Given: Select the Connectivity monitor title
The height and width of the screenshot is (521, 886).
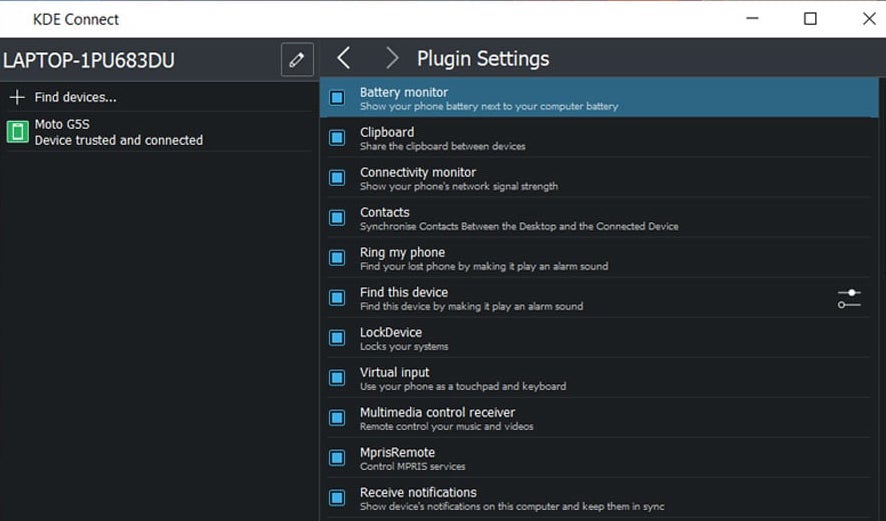Looking at the screenshot, I should pyautogui.click(x=418, y=172).
